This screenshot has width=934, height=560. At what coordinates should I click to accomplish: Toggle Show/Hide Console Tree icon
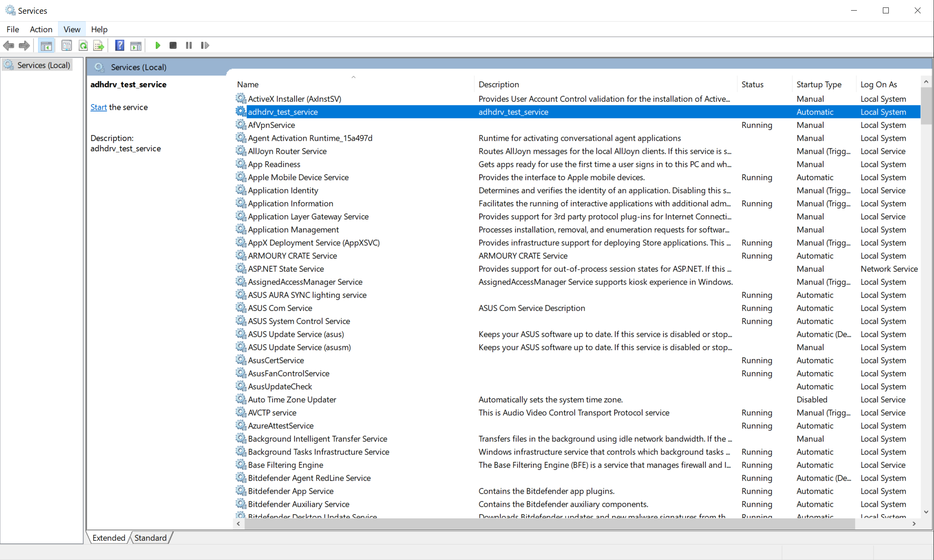click(x=46, y=46)
